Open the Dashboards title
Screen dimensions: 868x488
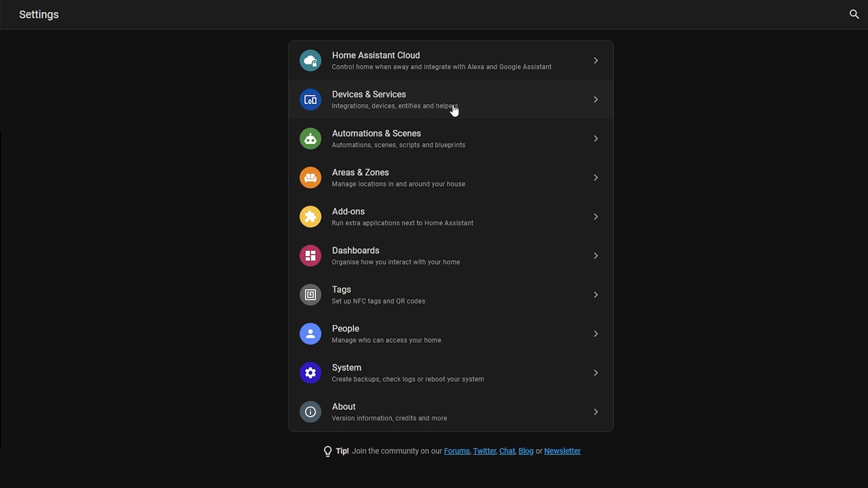click(x=355, y=251)
